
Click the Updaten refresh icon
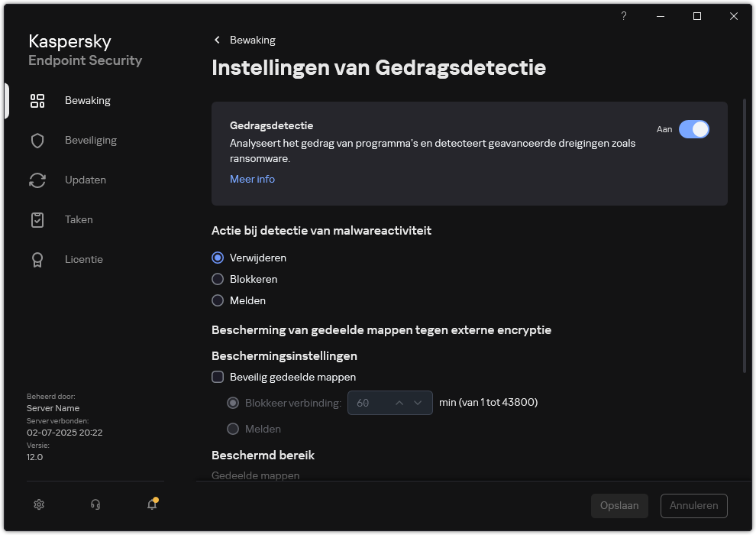point(37,180)
